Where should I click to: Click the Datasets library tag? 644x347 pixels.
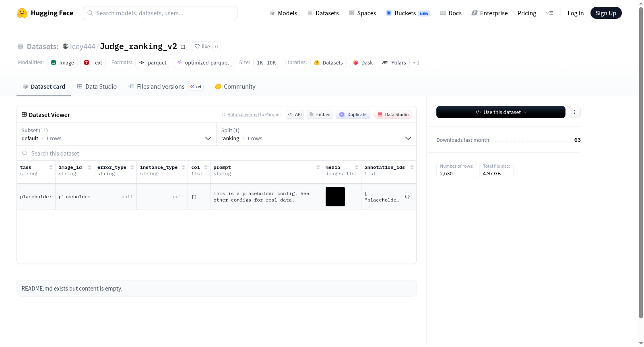coord(328,62)
